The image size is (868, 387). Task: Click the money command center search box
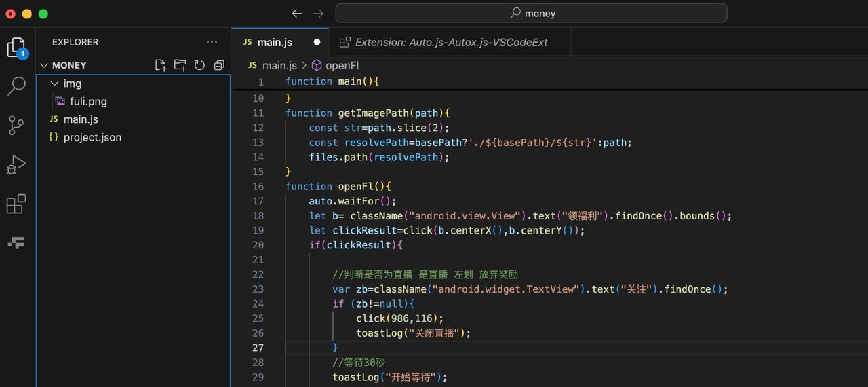point(531,14)
